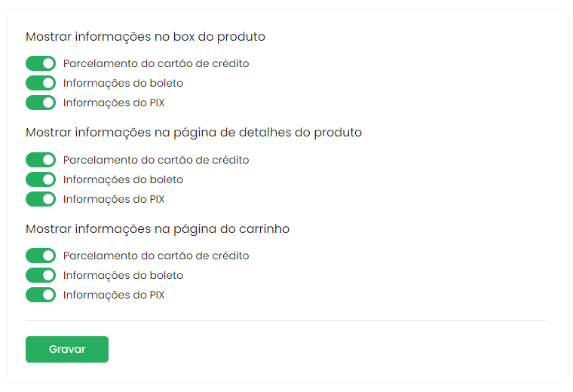The width and height of the screenshot is (573, 392).
Task: Click 'Parcelamento do cartão de crédito' label under product details
Action: tap(156, 160)
